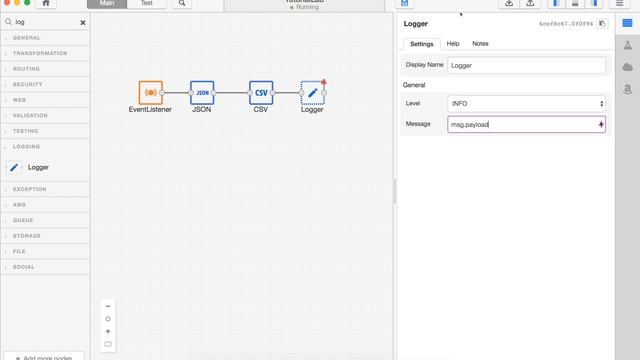Viewport: 640px width, 360px height.
Task: Collapse the LOGGING palette category
Action: click(45, 147)
